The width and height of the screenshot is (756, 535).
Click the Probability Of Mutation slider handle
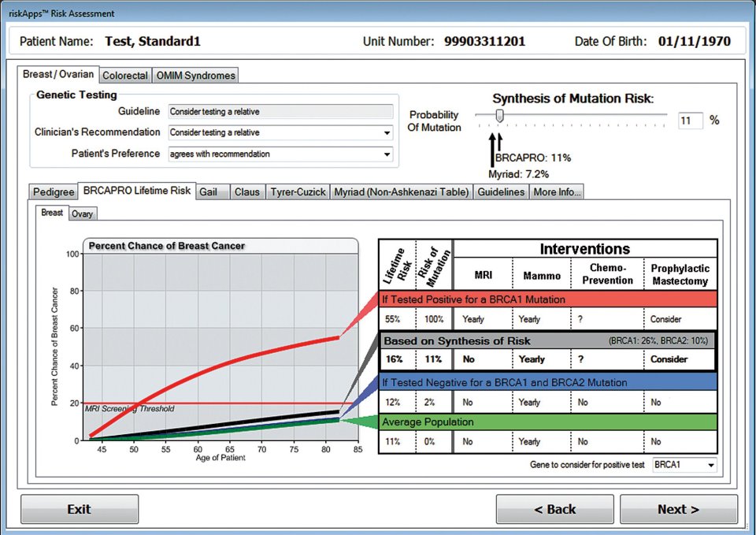(x=500, y=116)
